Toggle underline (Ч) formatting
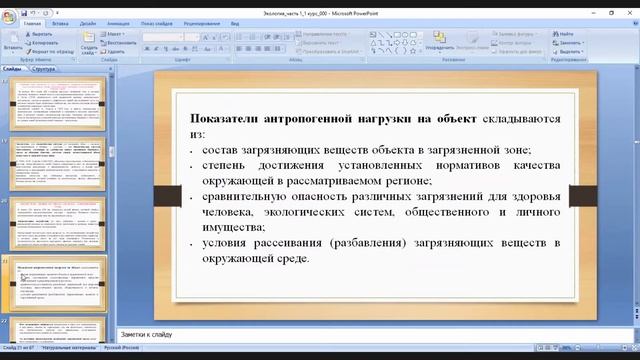Image resolution: width=640 pixels, height=360 pixels. click(166, 49)
